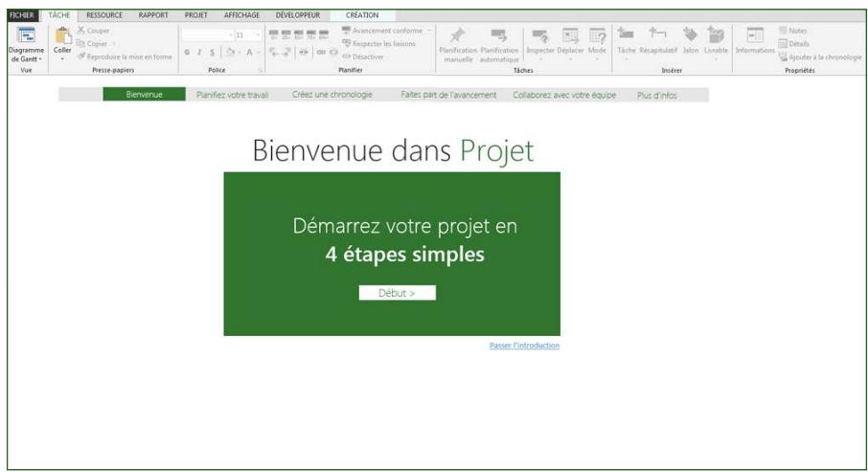
Task: Open the font size box showing 11
Action: click(248, 34)
